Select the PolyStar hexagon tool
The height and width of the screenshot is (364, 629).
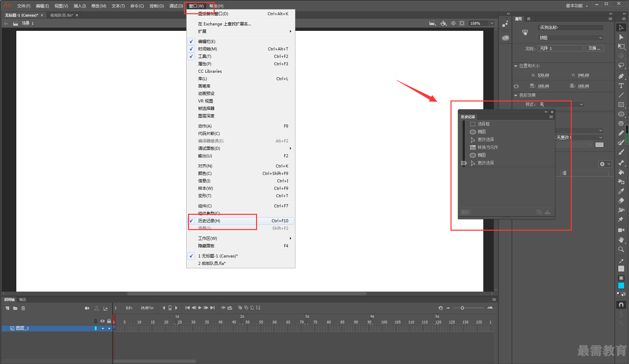(x=621, y=123)
